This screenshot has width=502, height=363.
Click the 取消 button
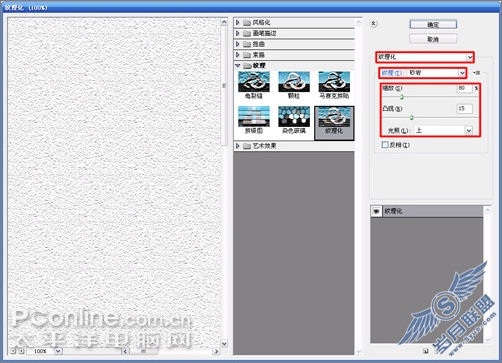(x=433, y=39)
